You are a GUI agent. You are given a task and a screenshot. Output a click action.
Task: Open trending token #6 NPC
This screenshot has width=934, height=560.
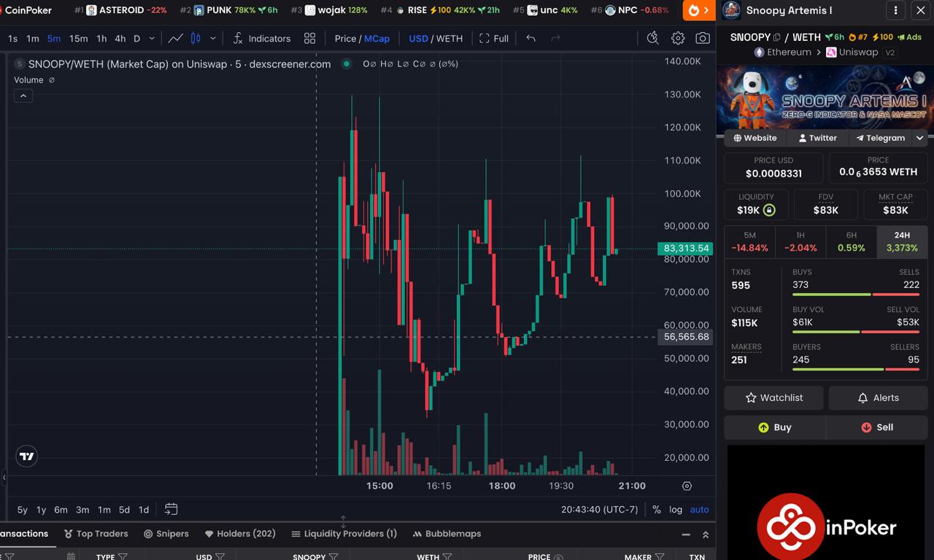point(630,10)
